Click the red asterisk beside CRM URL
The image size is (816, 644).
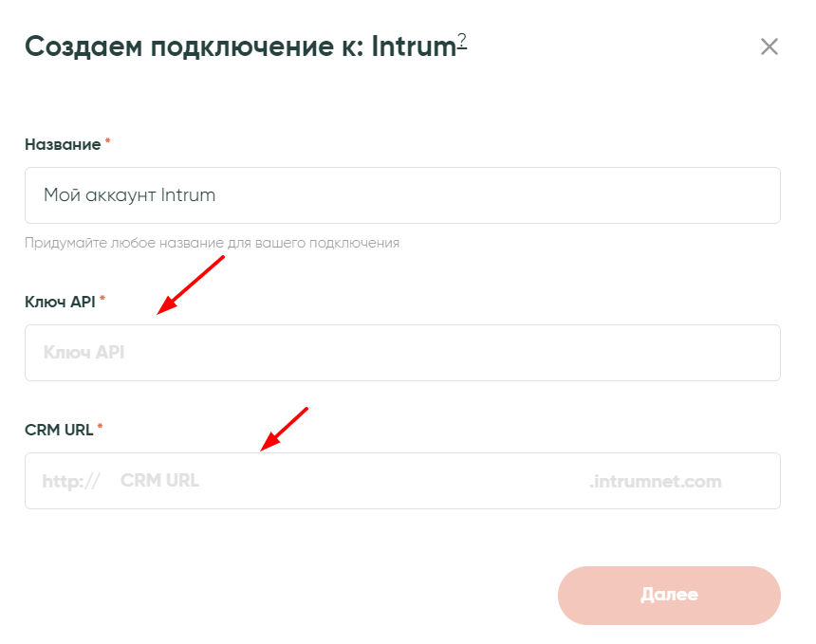tap(100, 428)
